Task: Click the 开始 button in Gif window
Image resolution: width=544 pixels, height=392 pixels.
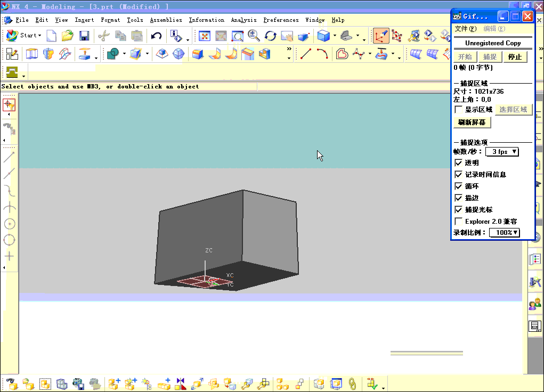Action: point(465,56)
